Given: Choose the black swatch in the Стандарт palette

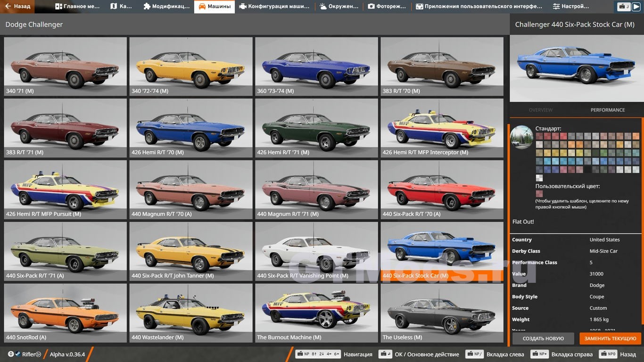Looking at the screenshot, I should click(587, 170).
